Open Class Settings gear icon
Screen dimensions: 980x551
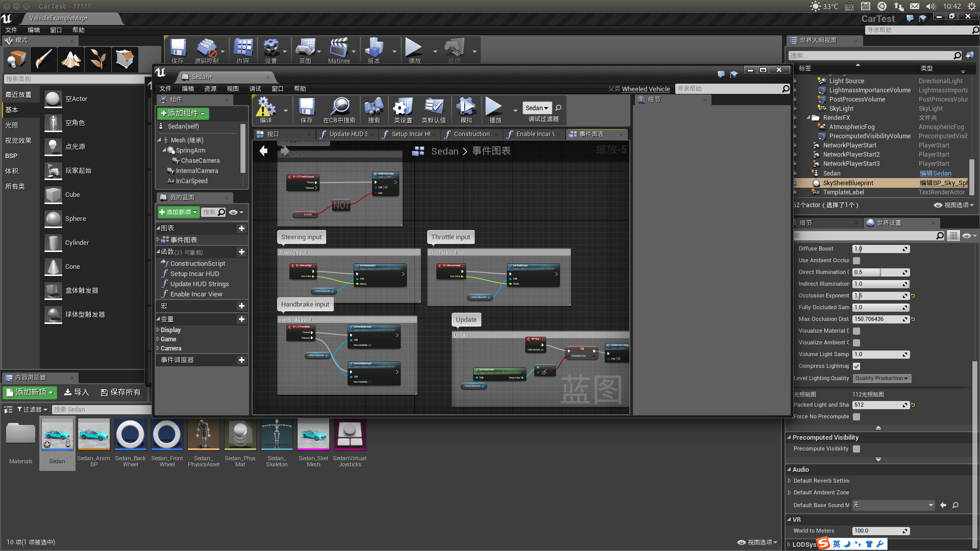tap(403, 110)
